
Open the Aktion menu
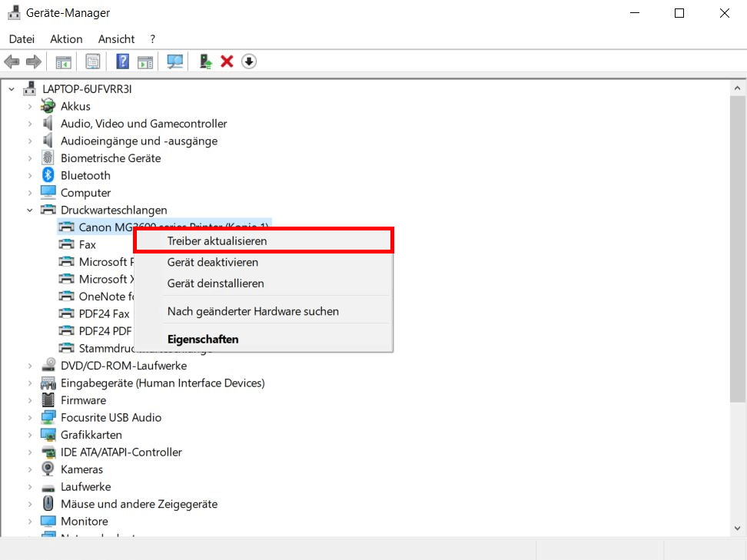coord(66,39)
